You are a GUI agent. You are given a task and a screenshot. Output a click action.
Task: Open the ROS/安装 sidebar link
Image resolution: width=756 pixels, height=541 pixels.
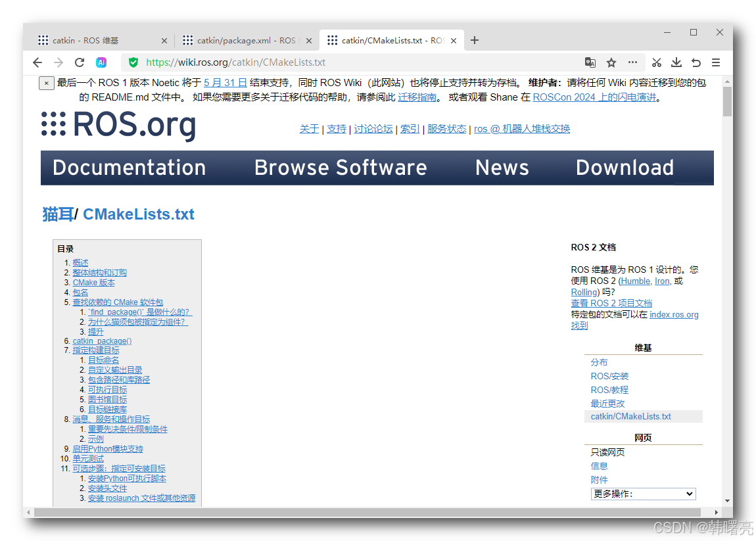pyautogui.click(x=609, y=376)
